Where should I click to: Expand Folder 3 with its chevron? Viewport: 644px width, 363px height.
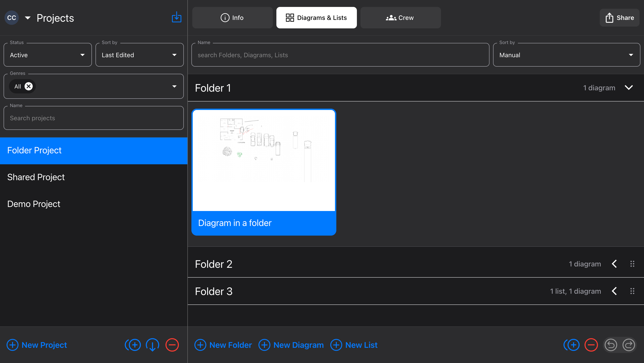click(614, 291)
